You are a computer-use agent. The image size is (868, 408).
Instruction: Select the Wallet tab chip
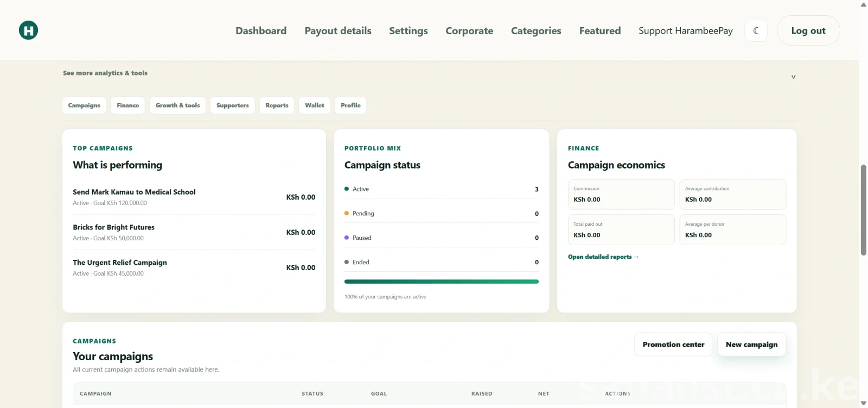tap(315, 105)
